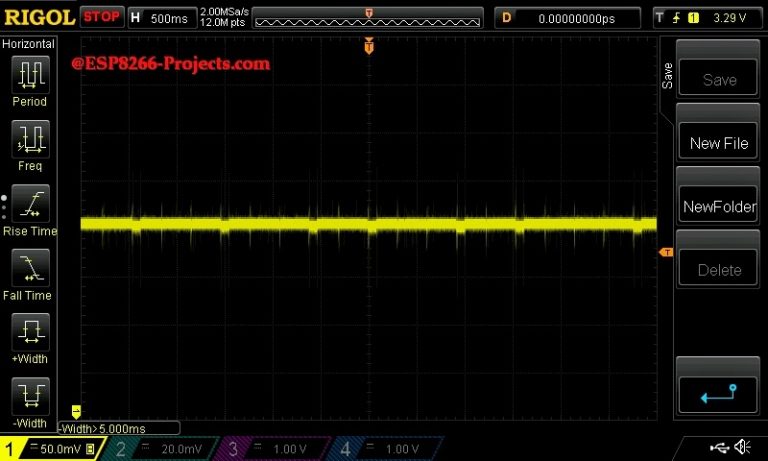Open the Horizontal measurement menu header
This screenshot has width=768, height=461.
[28, 45]
